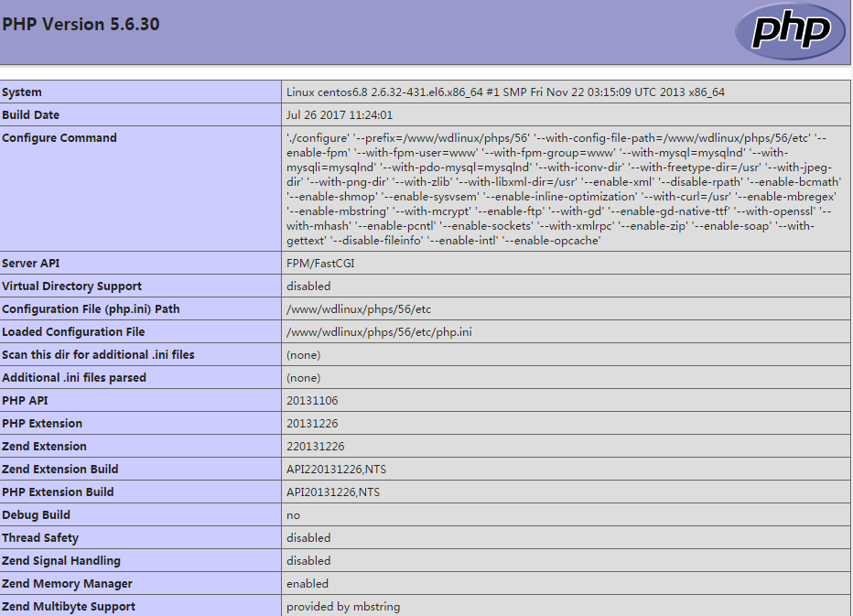Click the '/www/wdlinux/phps/56/etc/php.ini' value
Screen dimensions: 853x616
[x=379, y=332]
